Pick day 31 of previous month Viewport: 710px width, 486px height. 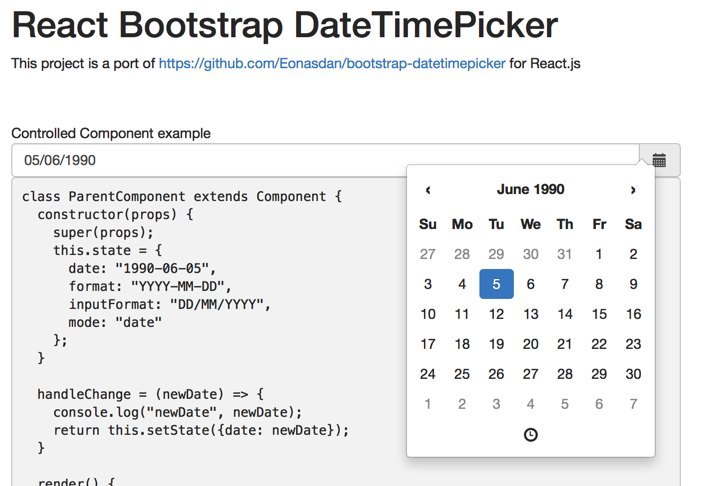(x=565, y=254)
